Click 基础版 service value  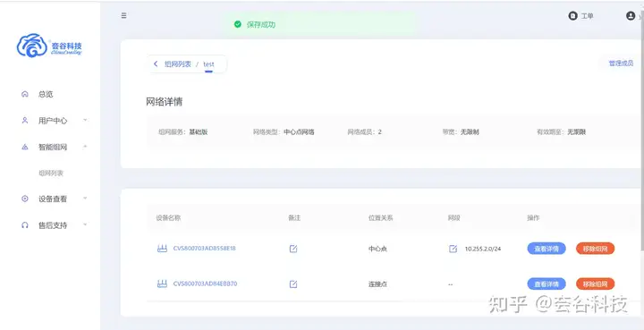click(199, 132)
